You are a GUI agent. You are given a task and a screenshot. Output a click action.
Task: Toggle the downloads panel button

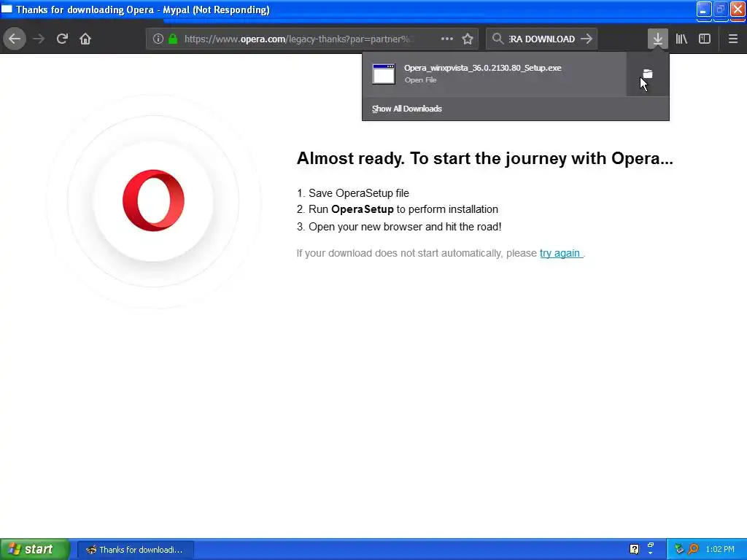coord(657,39)
